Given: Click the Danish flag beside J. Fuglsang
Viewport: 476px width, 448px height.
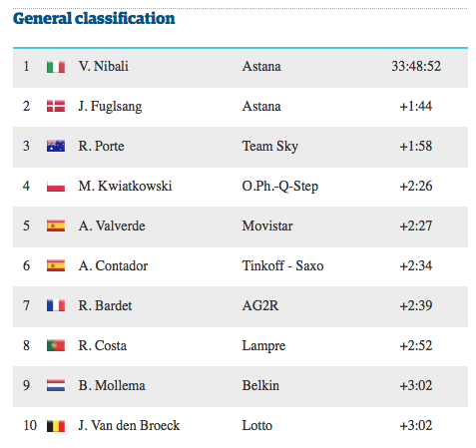Looking at the screenshot, I should click(56, 106).
